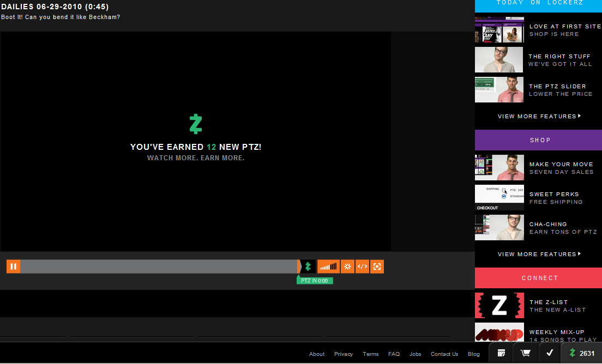Toggle fullscreen mode on the player
Image resolution: width=602 pixels, height=364 pixels.
point(377,266)
